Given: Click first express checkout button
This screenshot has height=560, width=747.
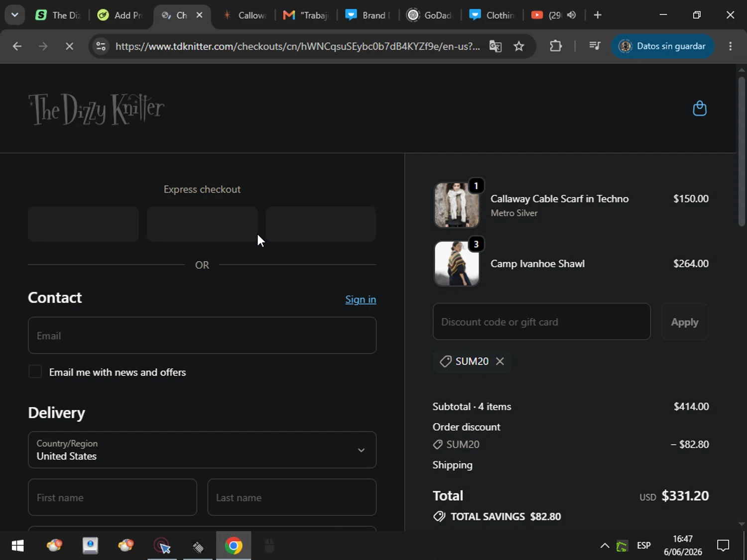Looking at the screenshot, I should [83, 224].
